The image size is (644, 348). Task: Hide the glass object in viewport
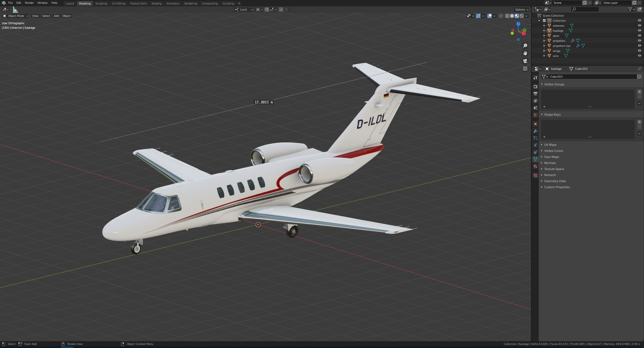point(639,36)
